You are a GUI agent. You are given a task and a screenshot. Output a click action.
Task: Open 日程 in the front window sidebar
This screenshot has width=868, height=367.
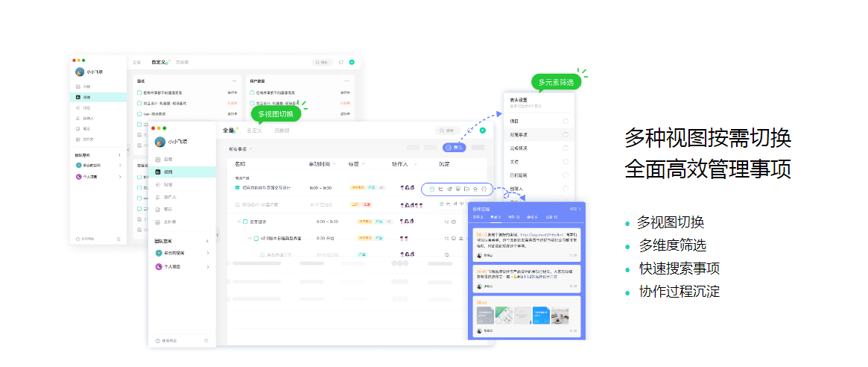(x=168, y=160)
